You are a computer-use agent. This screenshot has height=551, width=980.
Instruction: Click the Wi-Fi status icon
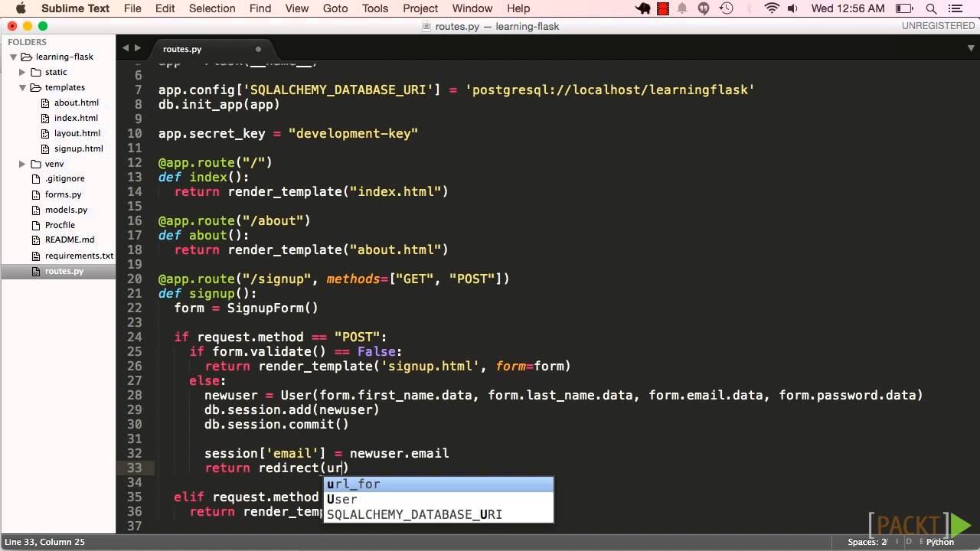point(772,8)
